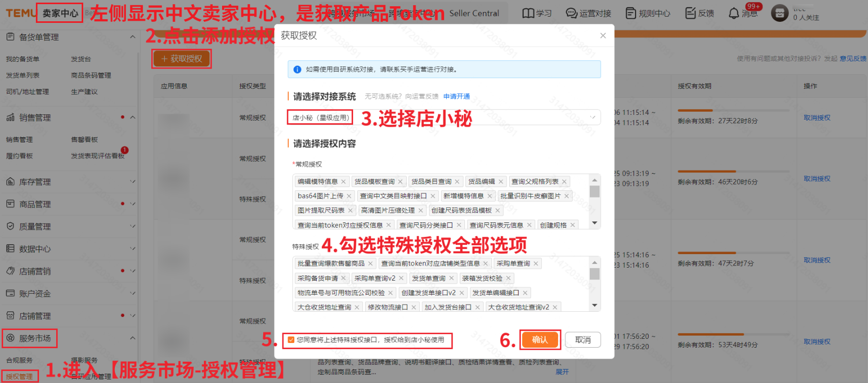Expand the 数据中心 sidebar section
Image resolution: width=868 pixels, height=383 pixels.
point(133,248)
